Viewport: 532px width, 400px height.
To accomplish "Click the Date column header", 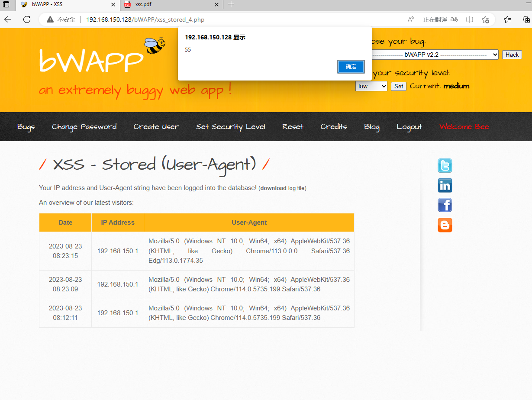I will [x=65, y=223].
